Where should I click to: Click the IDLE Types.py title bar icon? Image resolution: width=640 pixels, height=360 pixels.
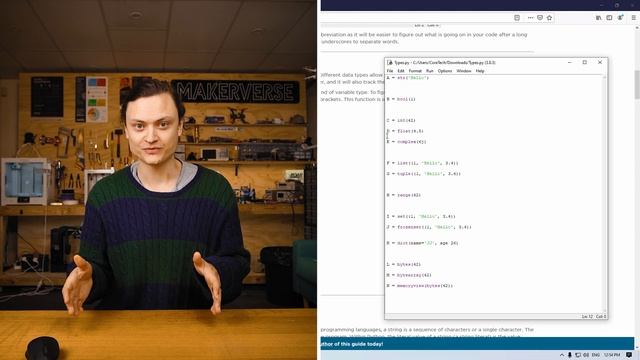pos(390,62)
